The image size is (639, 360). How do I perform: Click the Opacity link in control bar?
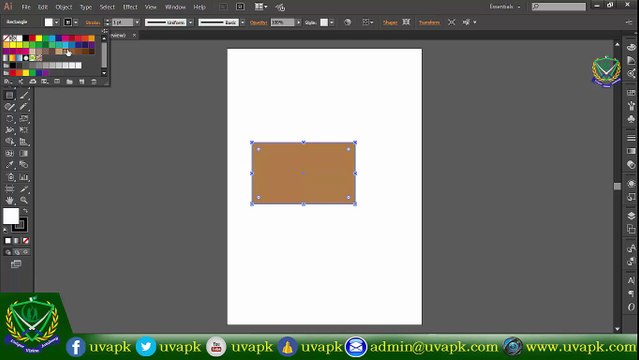tap(258, 22)
